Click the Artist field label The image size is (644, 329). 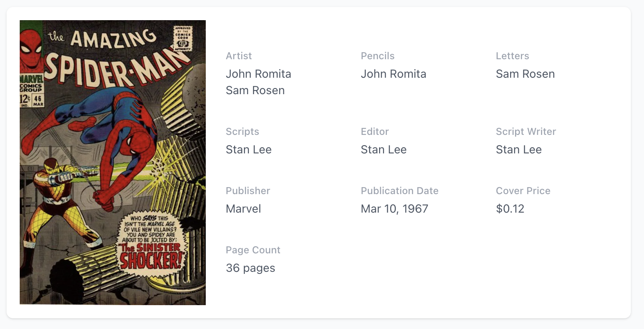[x=239, y=56]
